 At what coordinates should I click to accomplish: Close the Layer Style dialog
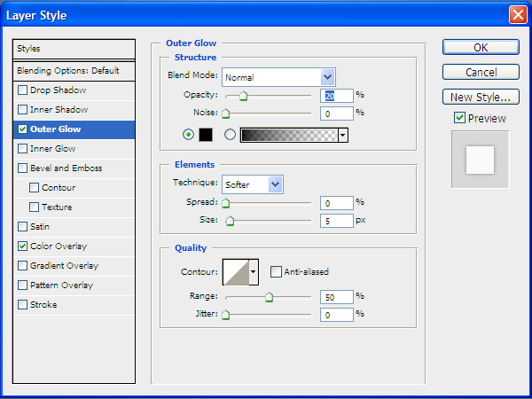pyautogui.click(x=518, y=15)
